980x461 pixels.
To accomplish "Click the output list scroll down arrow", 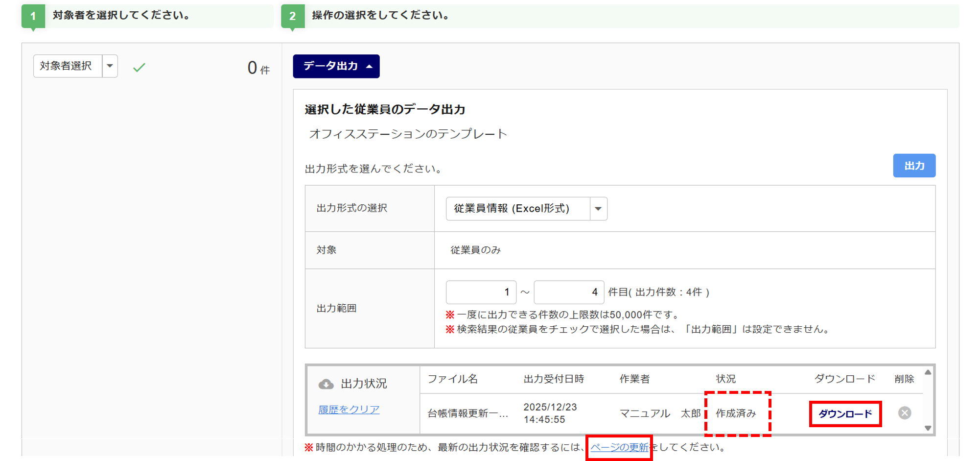I will point(928,428).
